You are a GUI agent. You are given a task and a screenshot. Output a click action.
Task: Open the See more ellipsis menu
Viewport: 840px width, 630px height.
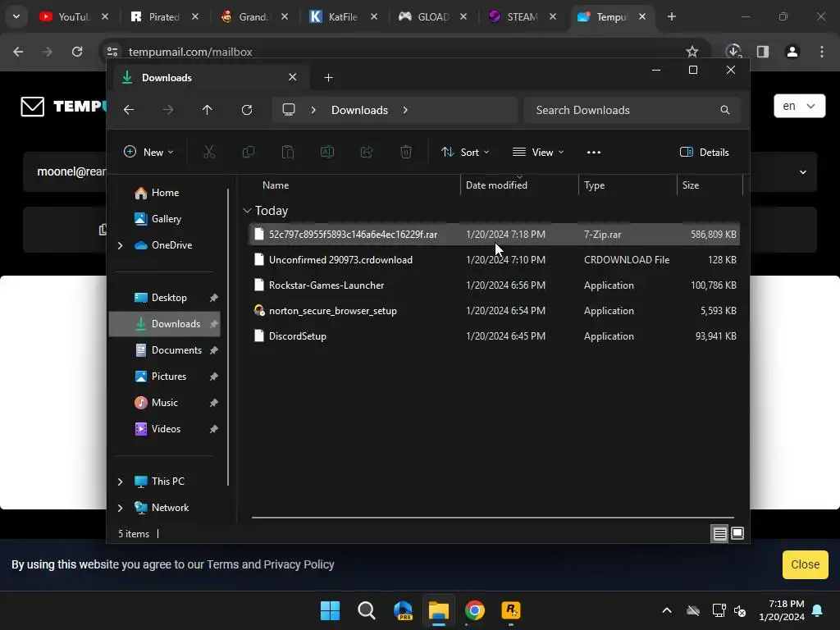coord(594,152)
